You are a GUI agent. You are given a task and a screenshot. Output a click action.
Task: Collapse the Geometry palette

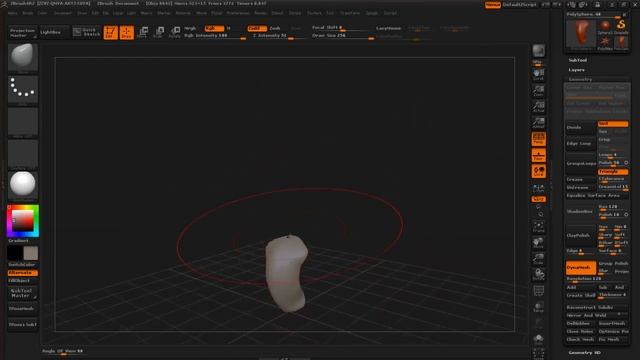(x=580, y=79)
